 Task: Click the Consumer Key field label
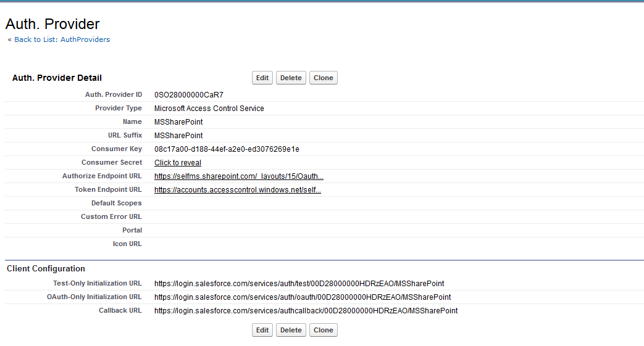pyautogui.click(x=117, y=149)
